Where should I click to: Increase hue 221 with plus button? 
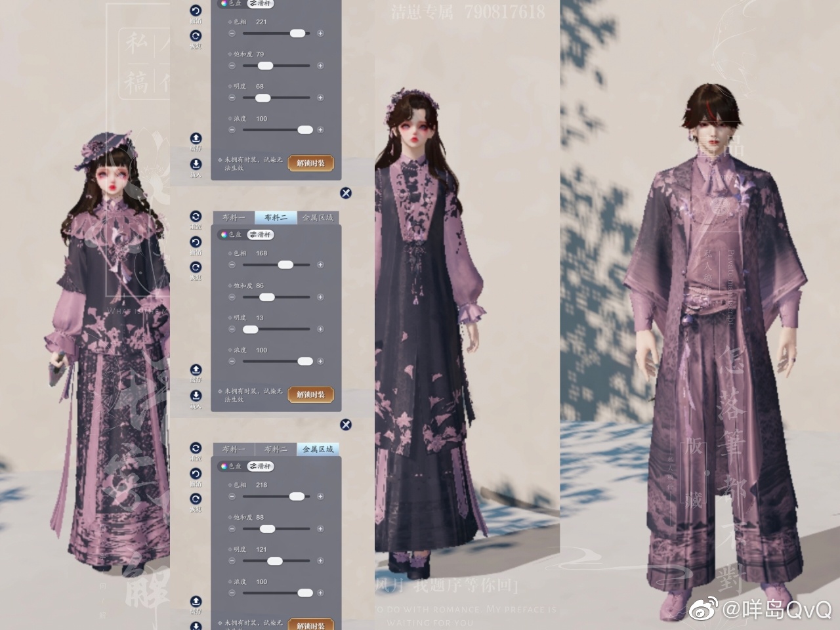tap(320, 33)
